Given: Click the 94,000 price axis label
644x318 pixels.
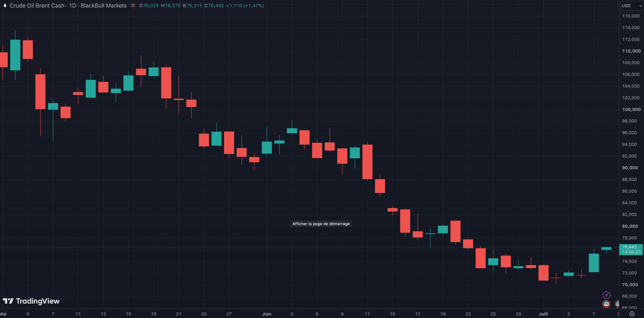Looking at the screenshot, I should tap(629, 144).
